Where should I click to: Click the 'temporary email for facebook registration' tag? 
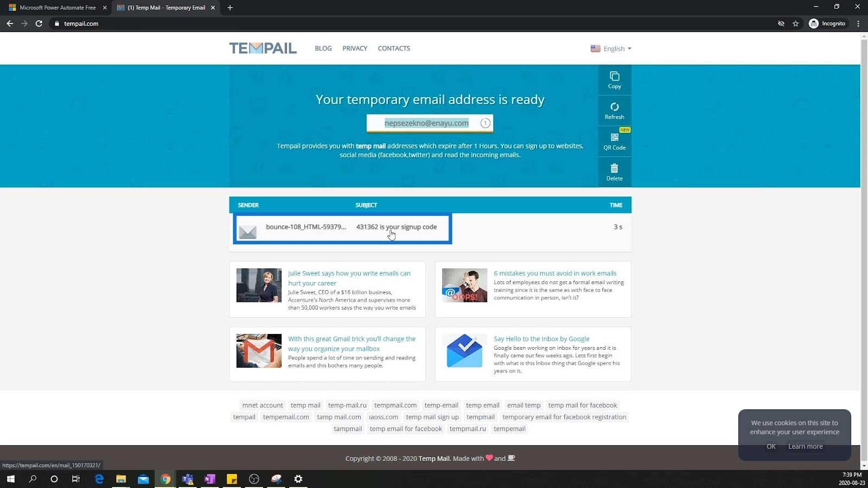[x=564, y=417]
